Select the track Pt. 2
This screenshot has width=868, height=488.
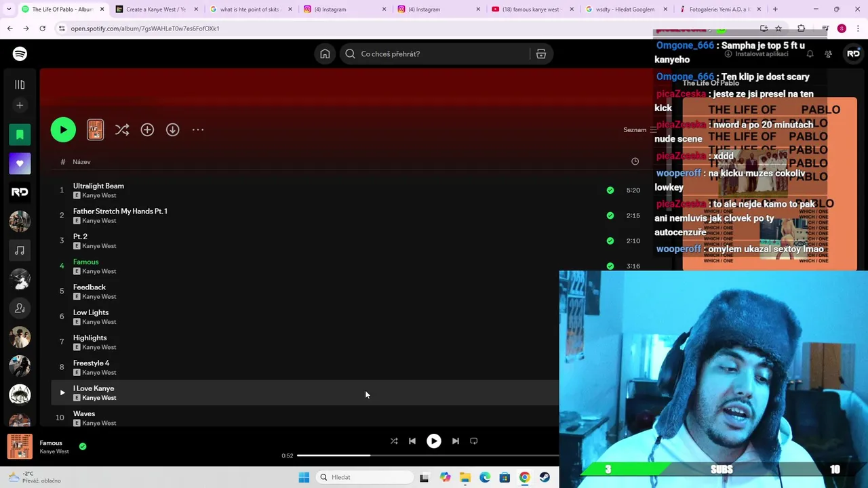[80, 237]
